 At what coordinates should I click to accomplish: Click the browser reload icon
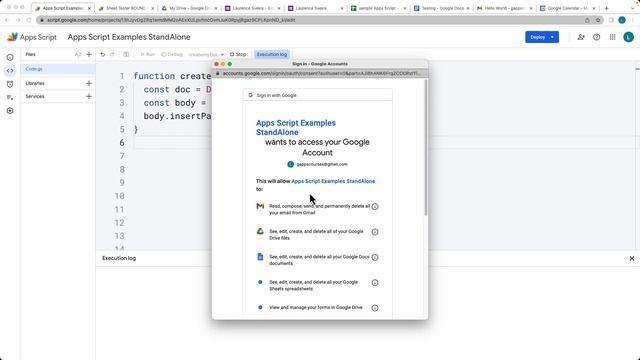point(29,20)
